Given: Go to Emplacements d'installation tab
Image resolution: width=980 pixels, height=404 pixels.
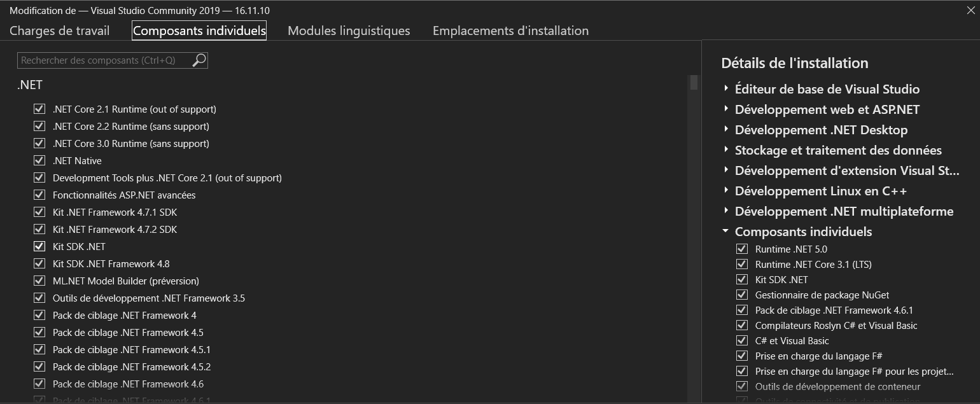Looking at the screenshot, I should coord(510,30).
